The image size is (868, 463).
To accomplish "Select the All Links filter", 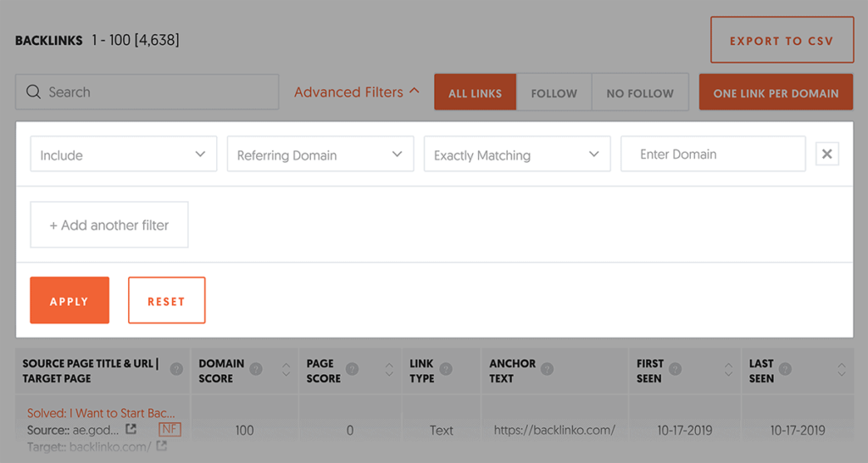I will click(x=475, y=93).
